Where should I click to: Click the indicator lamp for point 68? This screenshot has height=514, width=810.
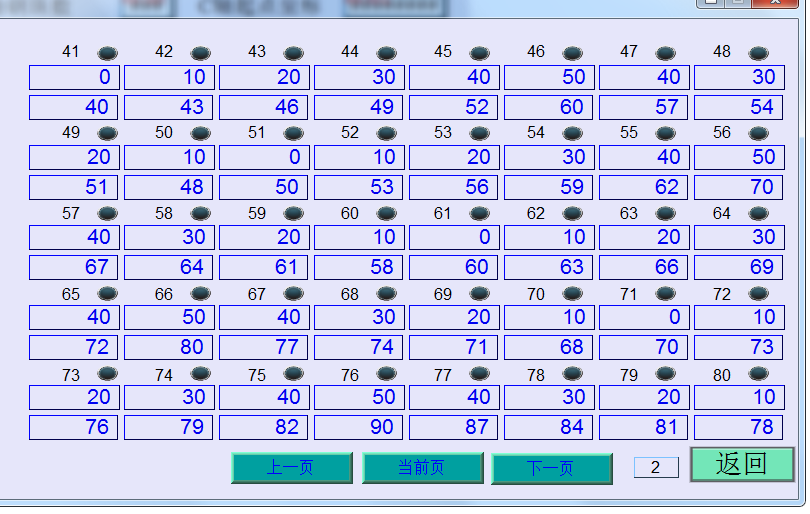click(x=386, y=293)
